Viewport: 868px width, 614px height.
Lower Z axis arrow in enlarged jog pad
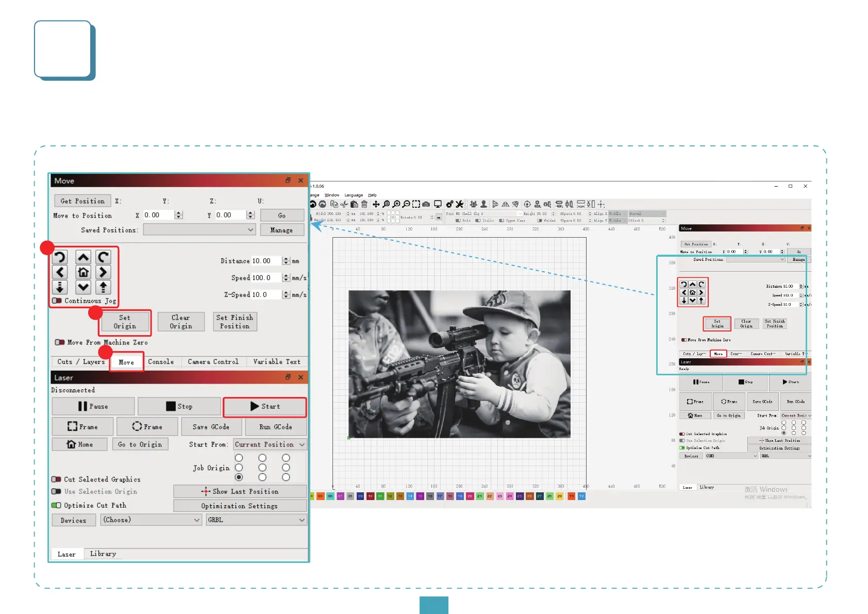tap(60, 287)
